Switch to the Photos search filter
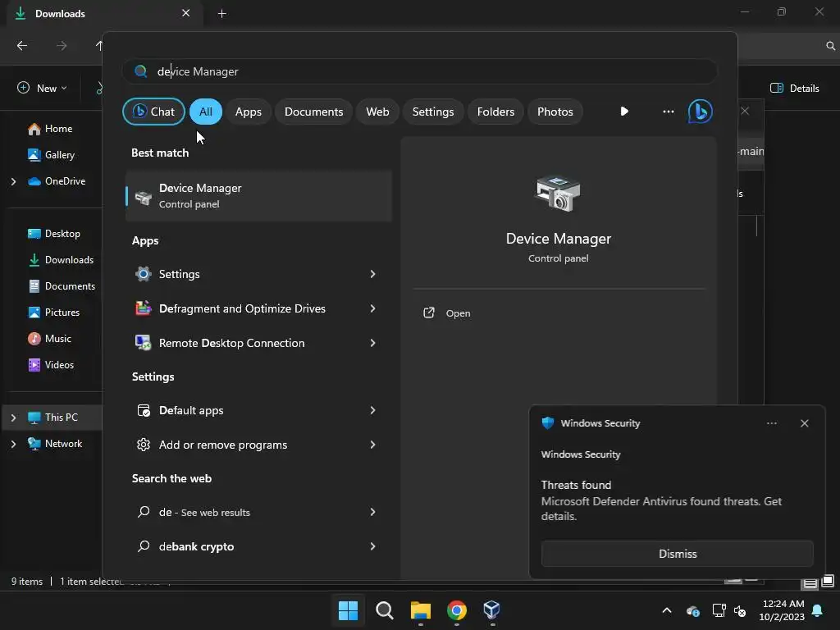Screen dimensions: 840x630 coord(555,112)
